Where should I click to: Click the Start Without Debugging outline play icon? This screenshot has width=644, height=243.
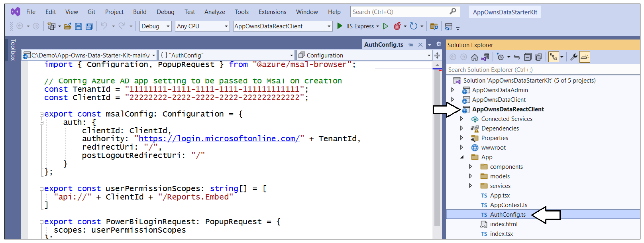click(x=385, y=26)
